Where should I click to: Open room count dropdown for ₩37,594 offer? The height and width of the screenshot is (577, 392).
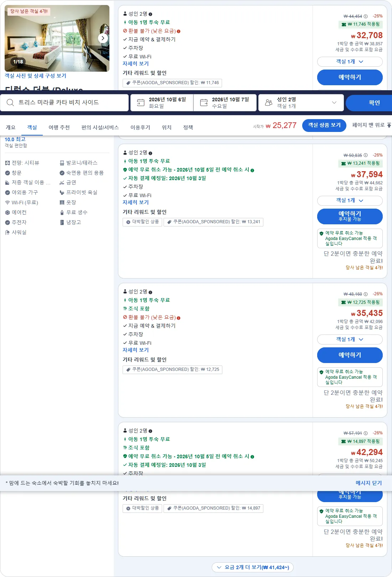350,200
